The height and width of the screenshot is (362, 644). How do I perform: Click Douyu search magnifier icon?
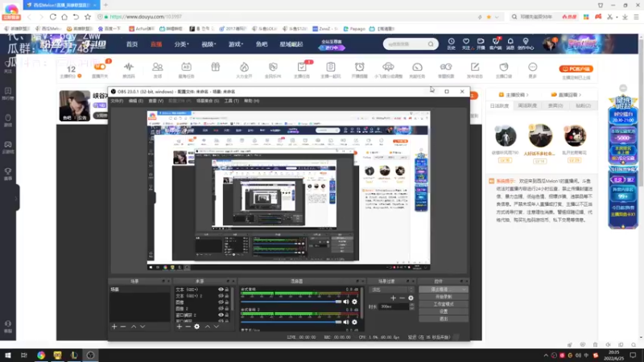tap(431, 44)
